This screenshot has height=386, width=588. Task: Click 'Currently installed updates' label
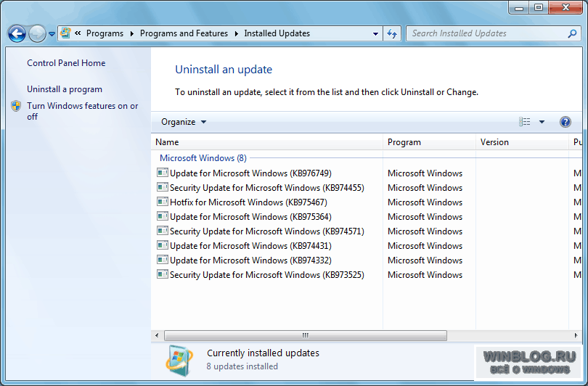click(263, 353)
